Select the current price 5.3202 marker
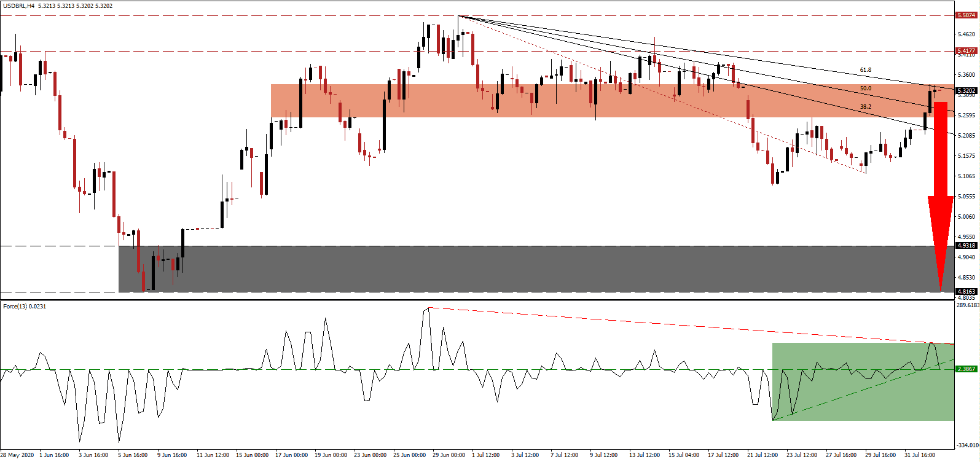This screenshot has height=462, width=980. click(x=966, y=90)
